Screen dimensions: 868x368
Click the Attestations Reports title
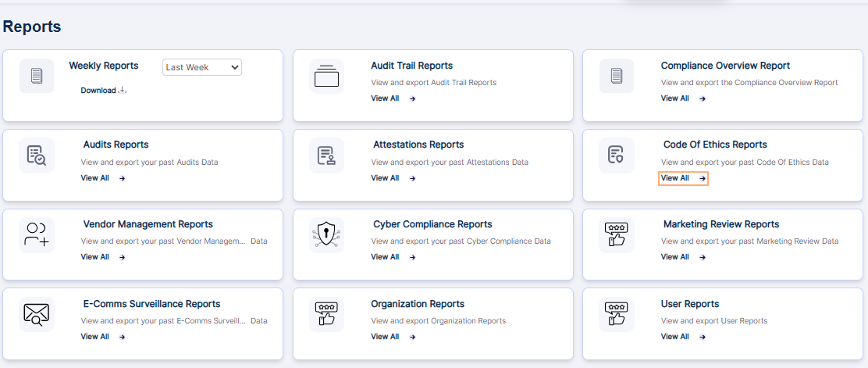pos(418,145)
